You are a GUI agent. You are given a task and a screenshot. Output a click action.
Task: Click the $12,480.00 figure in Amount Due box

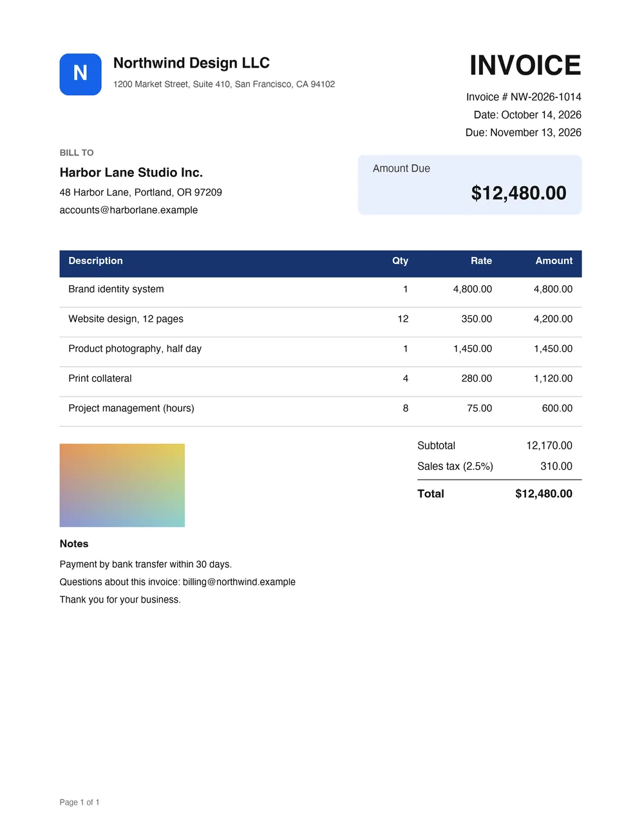[519, 193]
